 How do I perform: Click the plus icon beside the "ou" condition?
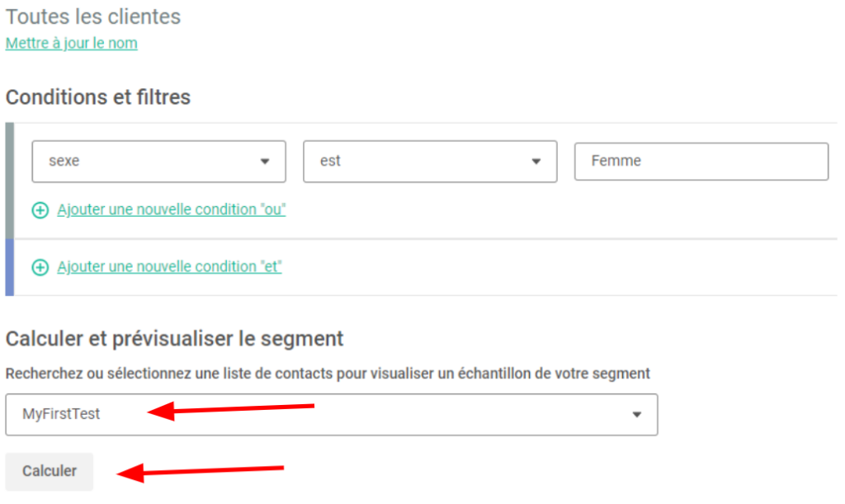pyautogui.click(x=40, y=210)
